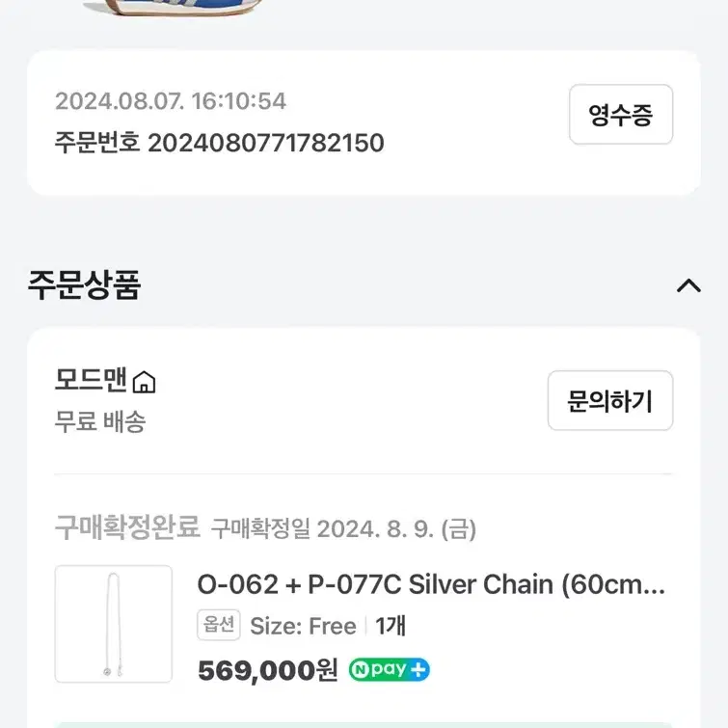
Task: Open the 영수증 receipt button
Action: (621, 114)
